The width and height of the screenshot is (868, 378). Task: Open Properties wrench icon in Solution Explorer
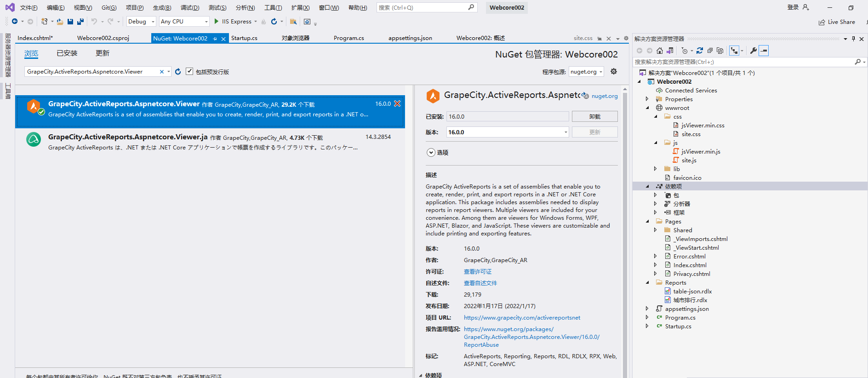pos(753,51)
